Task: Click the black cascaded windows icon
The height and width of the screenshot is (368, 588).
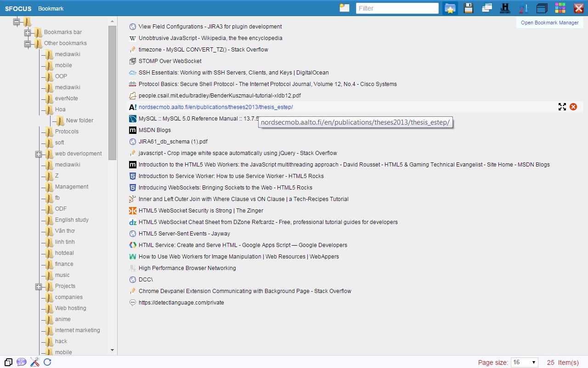Action: pos(542,8)
